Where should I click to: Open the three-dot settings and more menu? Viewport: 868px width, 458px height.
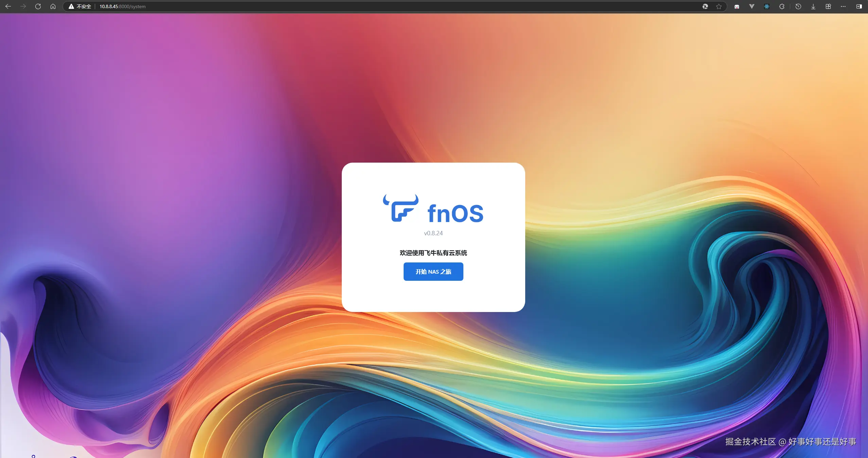click(843, 6)
